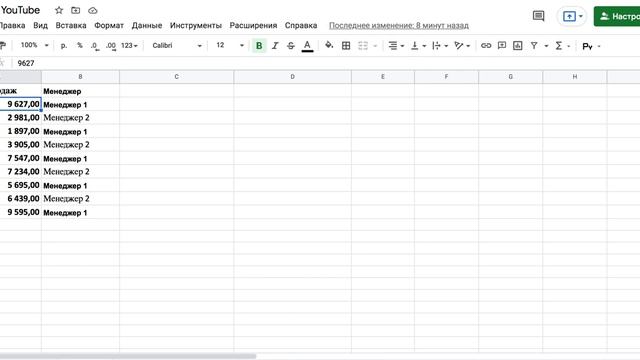Open the Инструменты menu
Viewport: 640px width, 360px height.
coord(196,25)
